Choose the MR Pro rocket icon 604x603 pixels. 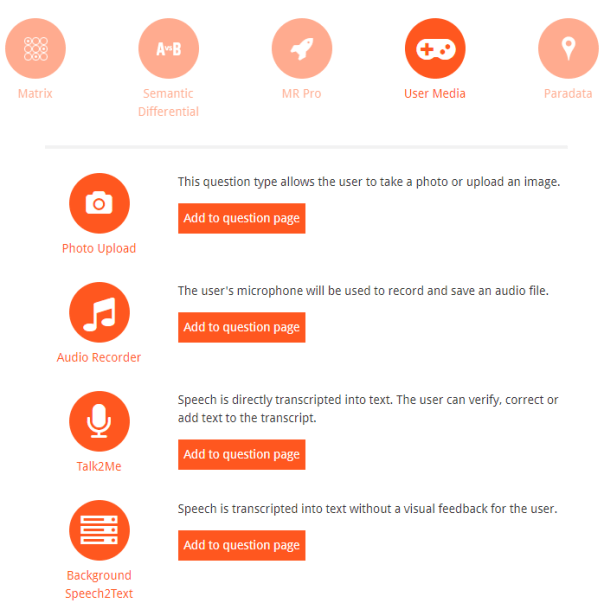coord(302,49)
